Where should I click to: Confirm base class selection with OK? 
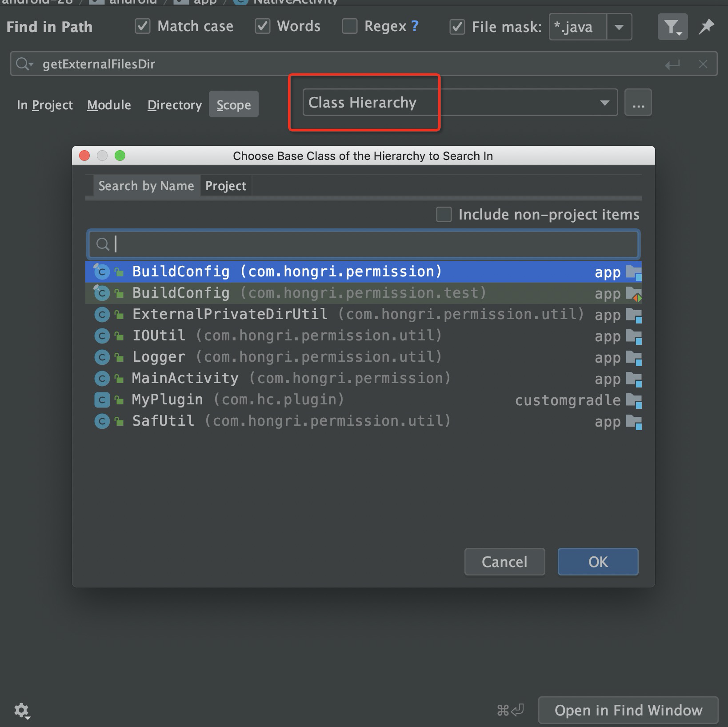click(x=597, y=561)
